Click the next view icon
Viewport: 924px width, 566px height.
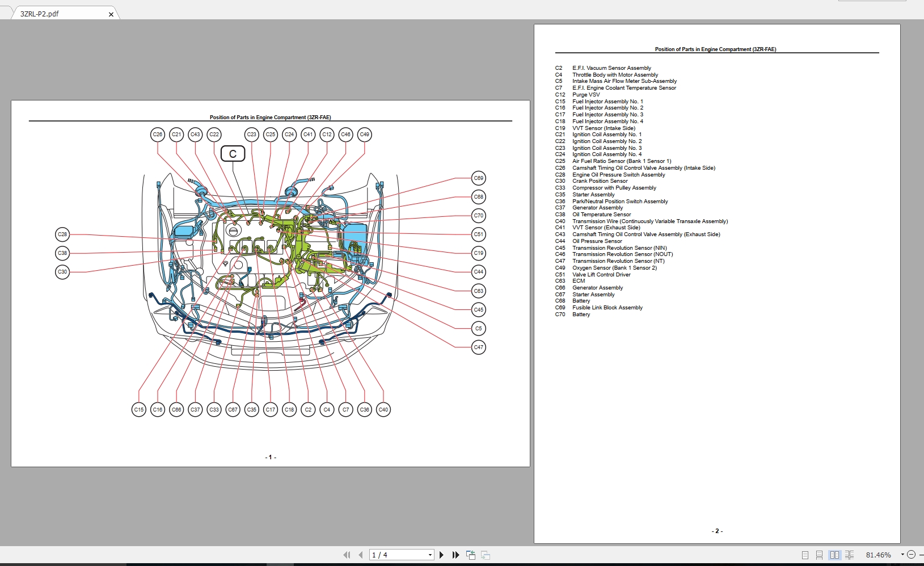pyautogui.click(x=486, y=555)
